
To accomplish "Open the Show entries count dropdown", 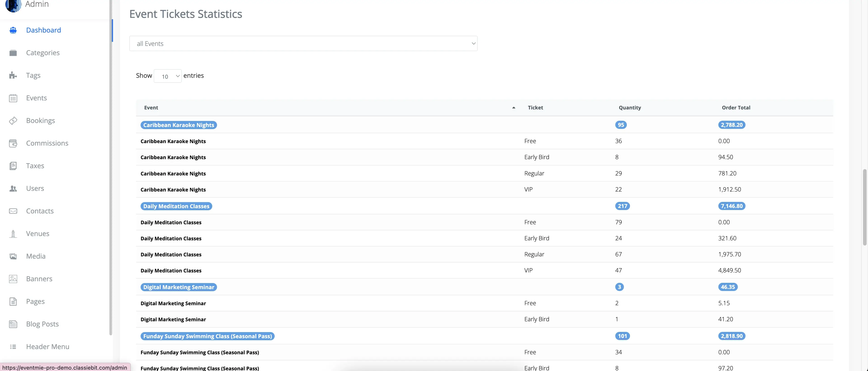I will click(x=167, y=76).
